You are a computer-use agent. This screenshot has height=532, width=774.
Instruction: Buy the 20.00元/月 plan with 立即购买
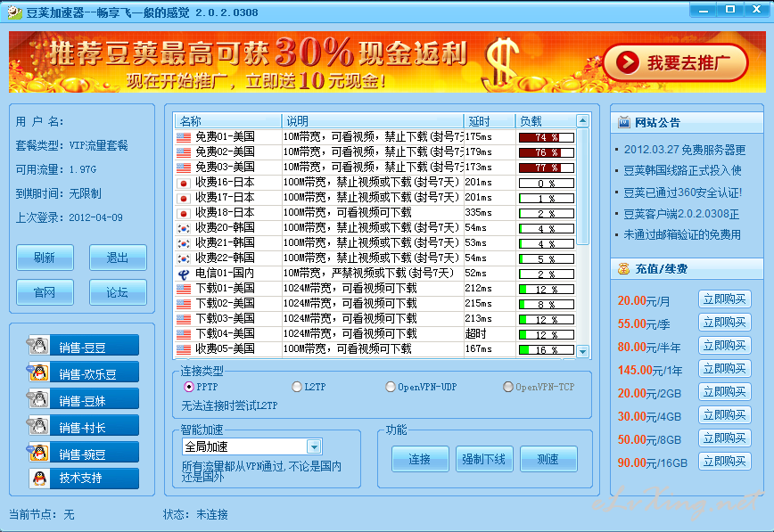(725, 299)
